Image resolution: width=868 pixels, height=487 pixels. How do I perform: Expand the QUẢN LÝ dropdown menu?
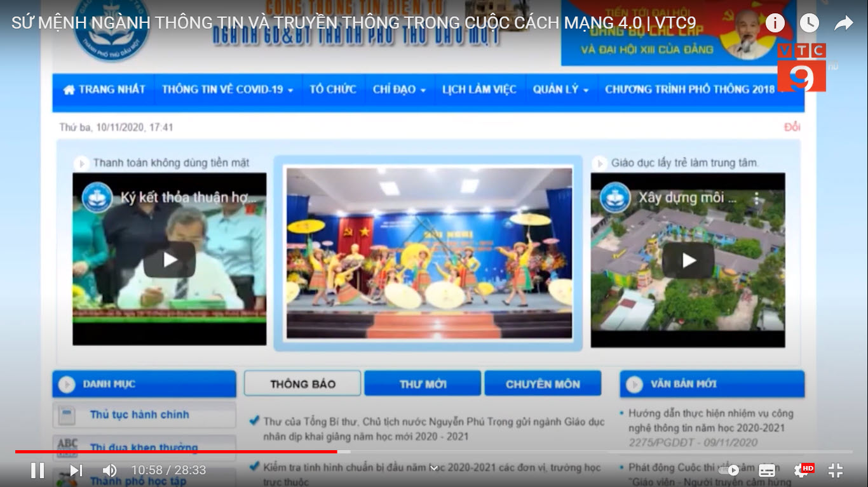(560, 90)
